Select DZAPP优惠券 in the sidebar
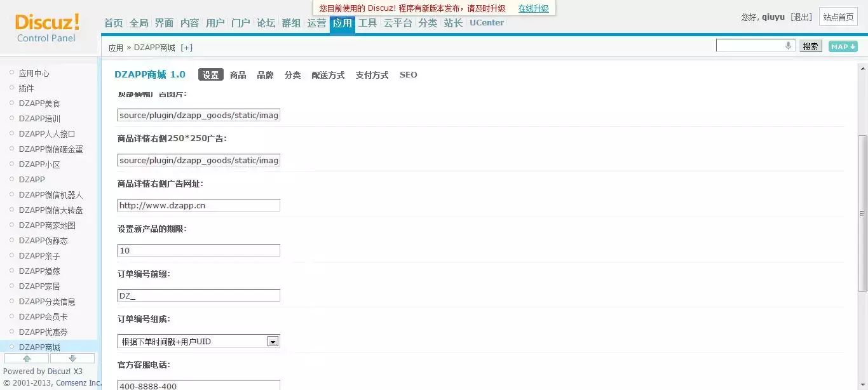 [x=43, y=332]
